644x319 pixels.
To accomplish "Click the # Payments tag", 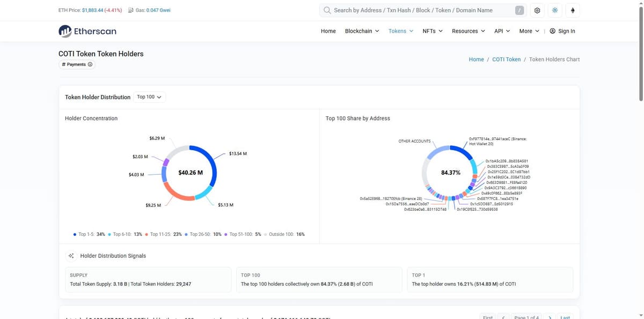I will coord(77,64).
